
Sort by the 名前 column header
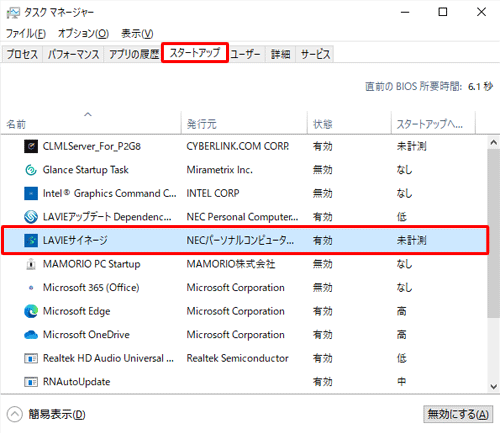(x=91, y=123)
